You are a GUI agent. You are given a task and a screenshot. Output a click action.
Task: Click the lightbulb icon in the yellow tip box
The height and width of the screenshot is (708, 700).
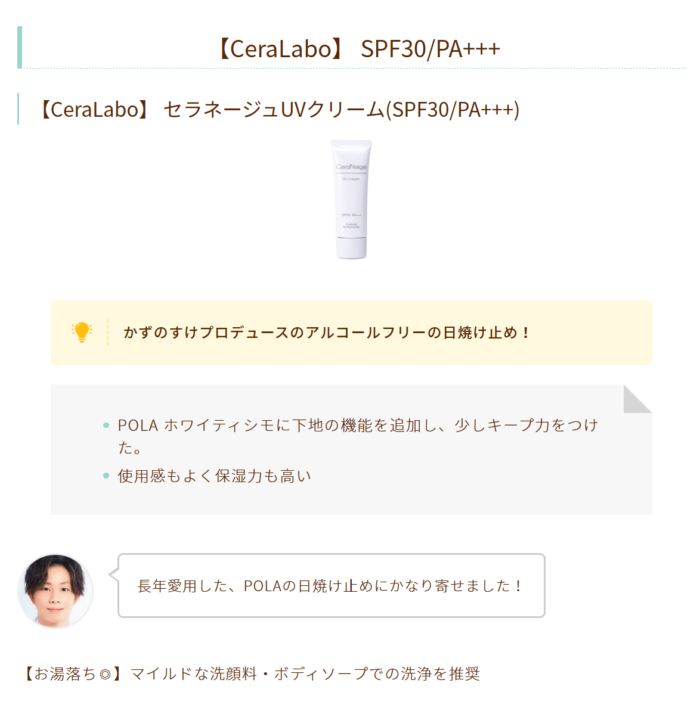point(82,332)
